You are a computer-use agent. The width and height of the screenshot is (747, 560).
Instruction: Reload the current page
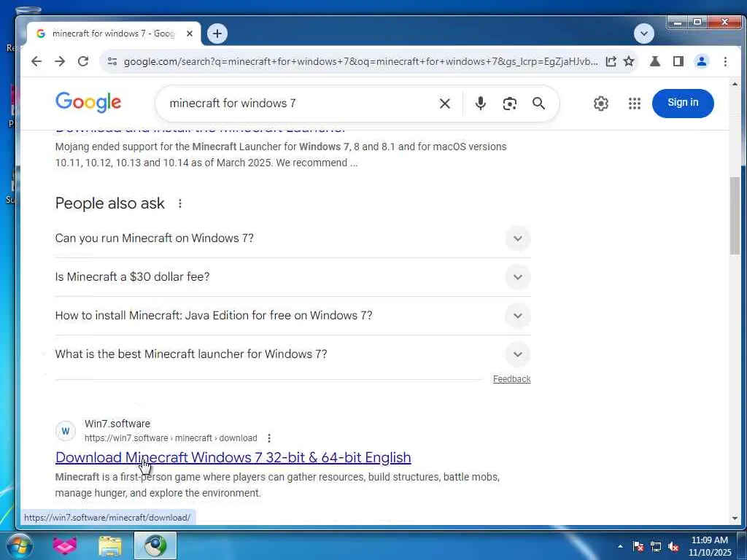(83, 61)
